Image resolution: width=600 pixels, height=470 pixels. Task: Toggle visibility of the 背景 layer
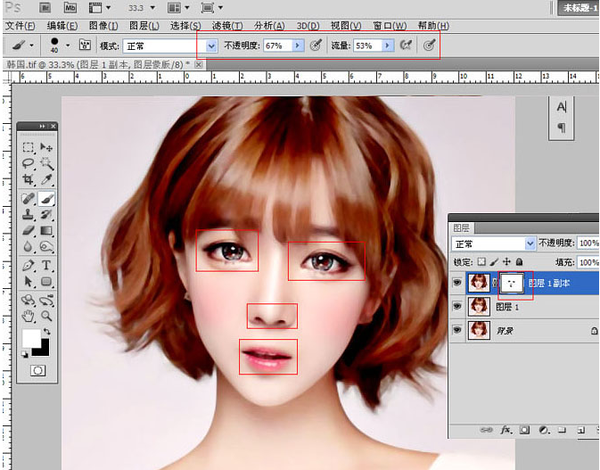pos(458,329)
